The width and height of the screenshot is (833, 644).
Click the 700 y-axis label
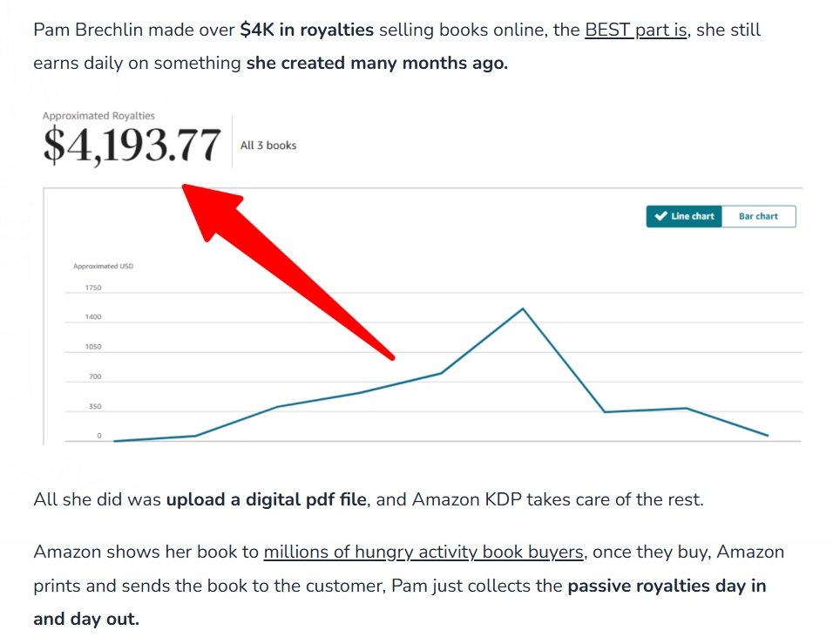coord(95,376)
